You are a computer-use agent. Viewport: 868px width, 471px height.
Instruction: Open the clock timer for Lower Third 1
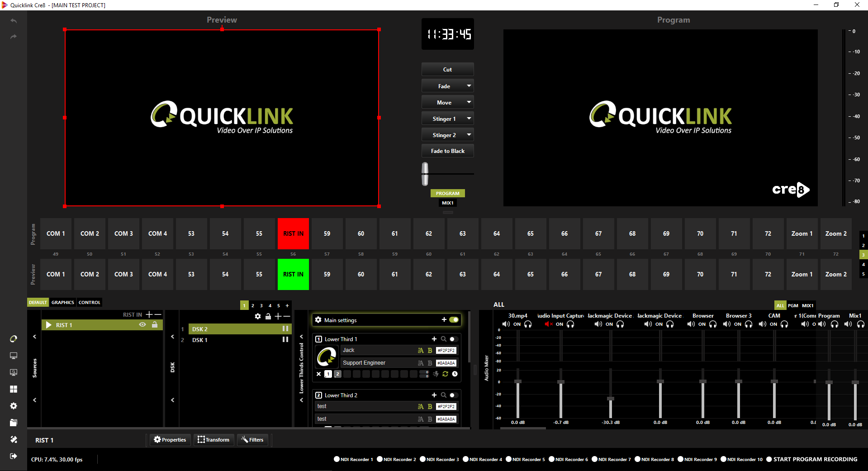pos(455,374)
